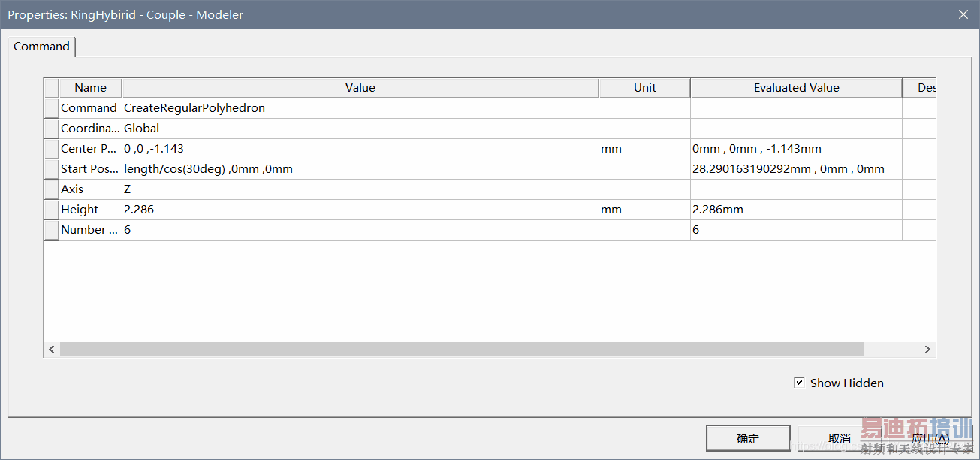Click the right arrow of horizontal scrollbar

[x=927, y=350]
